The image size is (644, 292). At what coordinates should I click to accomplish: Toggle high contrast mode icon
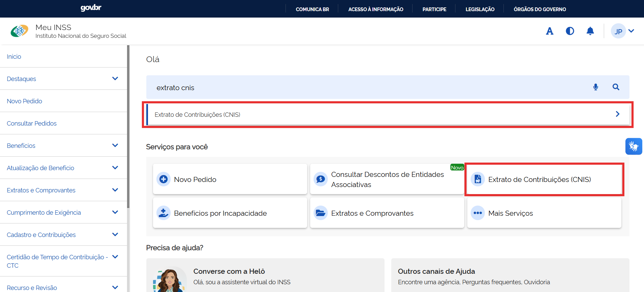pos(570,31)
